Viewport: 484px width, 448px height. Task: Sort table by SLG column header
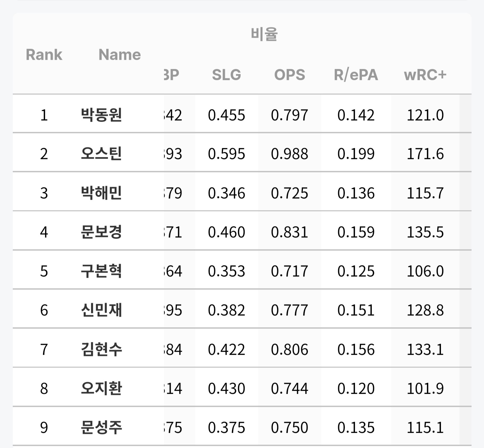pyautogui.click(x=226, y=75)
